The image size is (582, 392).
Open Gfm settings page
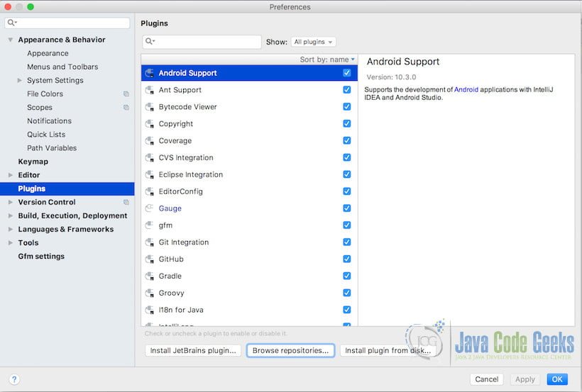point(41,257)
